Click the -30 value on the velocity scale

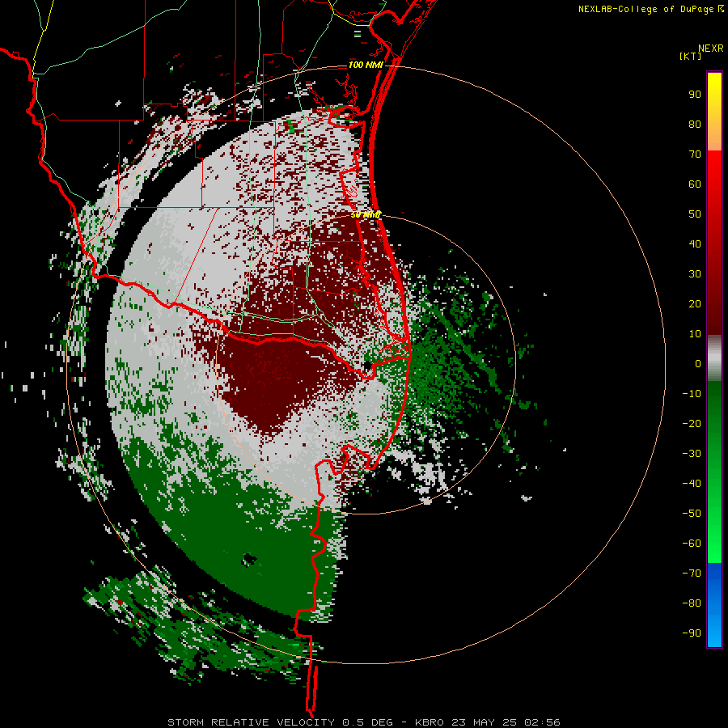click(692, 454)
